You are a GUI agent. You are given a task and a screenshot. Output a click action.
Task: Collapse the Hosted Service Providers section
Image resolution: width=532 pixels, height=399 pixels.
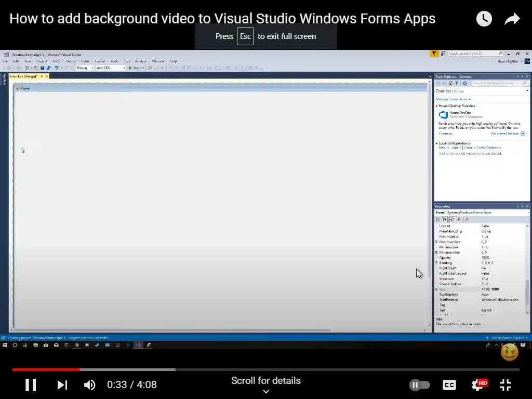[x=436, y=106]
